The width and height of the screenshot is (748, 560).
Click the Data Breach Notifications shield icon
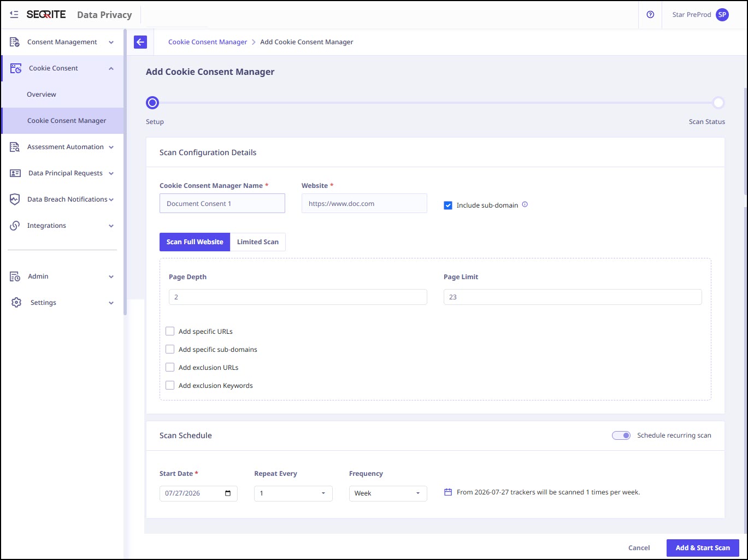click(x=15, y=199)
